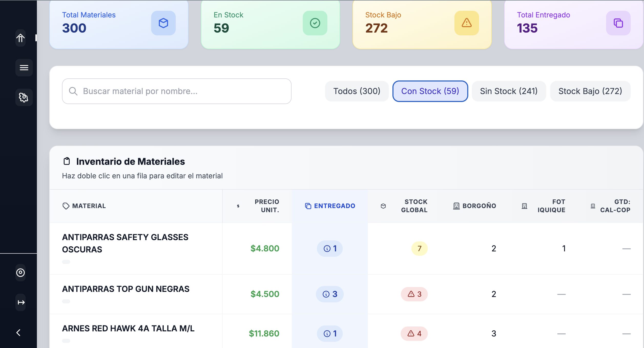
Task: Select the Con Stock (59) filter
Action: coord(430,91)
